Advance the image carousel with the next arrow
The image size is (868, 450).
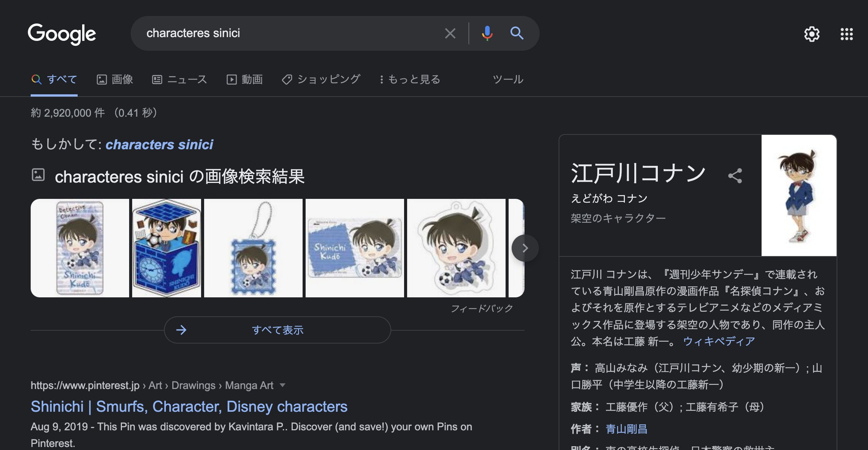pos(525,248)
